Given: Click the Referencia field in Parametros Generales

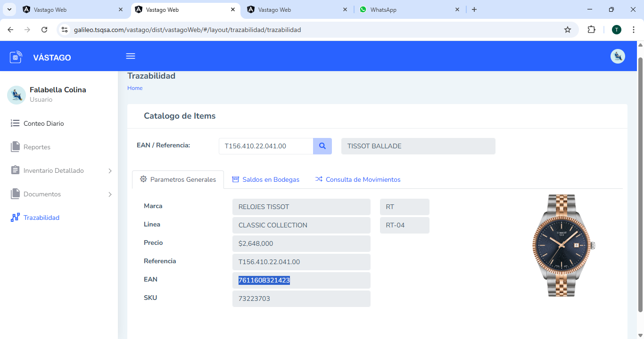Looking at the screenshot, I should point(301,262).
